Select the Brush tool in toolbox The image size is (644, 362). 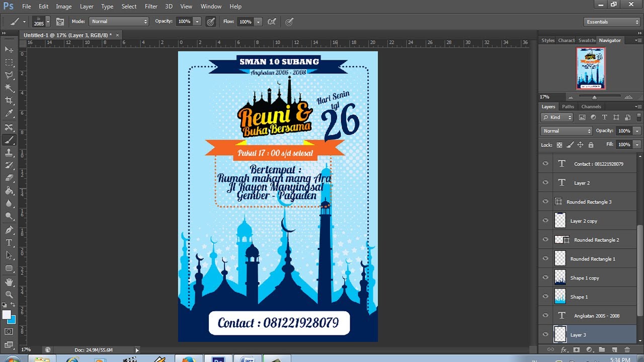point(9,140)
